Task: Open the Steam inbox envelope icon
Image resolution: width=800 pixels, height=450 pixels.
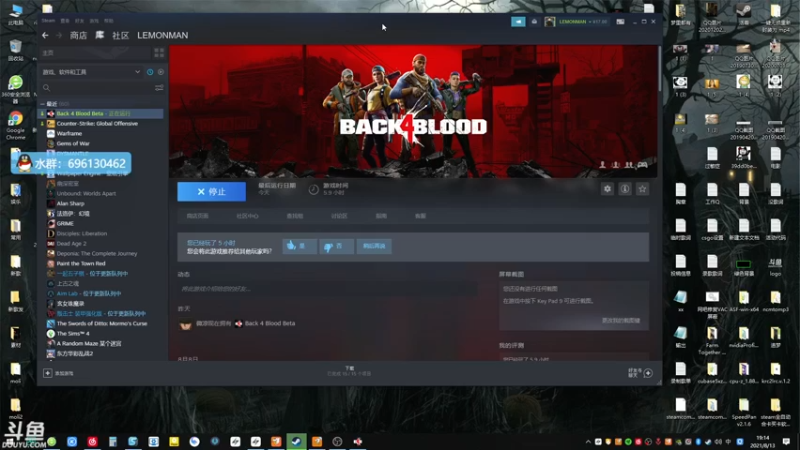Action: (x=534, y=21)
